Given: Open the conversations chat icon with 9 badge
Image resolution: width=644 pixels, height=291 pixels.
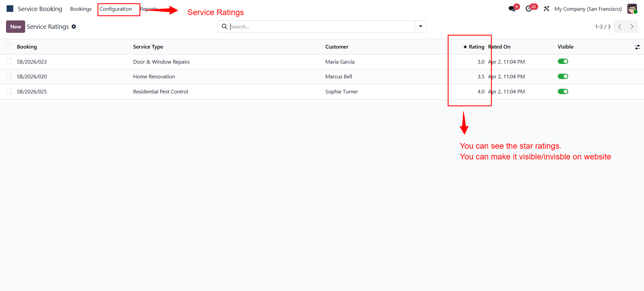Looking at the screenshot, I should 512,9.
